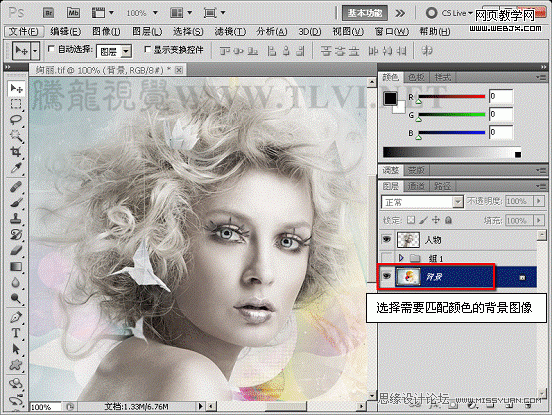Viewport: 552px width, 415px height.
Task: Enable the 自动选择 checkbox
Action: tap(51, 49)
